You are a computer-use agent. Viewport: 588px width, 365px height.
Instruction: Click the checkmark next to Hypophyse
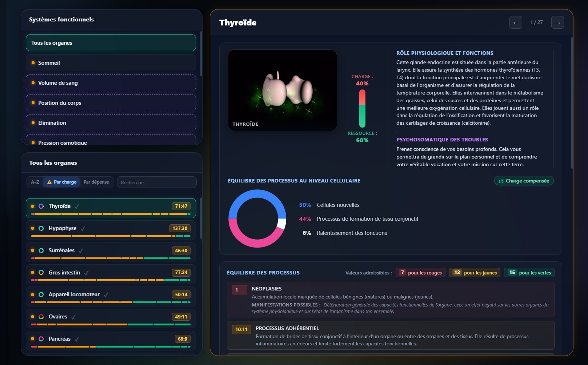tap(83, 229)
